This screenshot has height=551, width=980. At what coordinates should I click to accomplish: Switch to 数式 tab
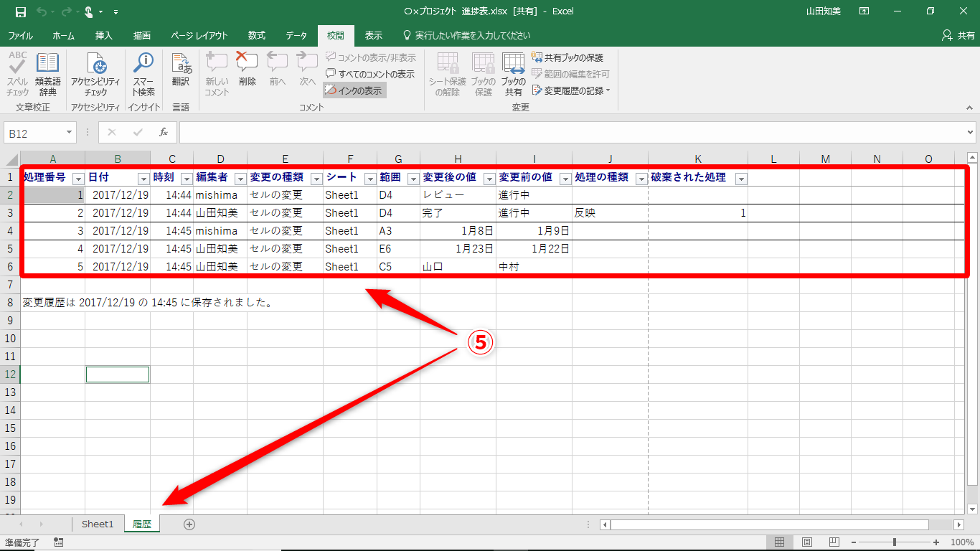pyautogui.click(x=257, y=35)
